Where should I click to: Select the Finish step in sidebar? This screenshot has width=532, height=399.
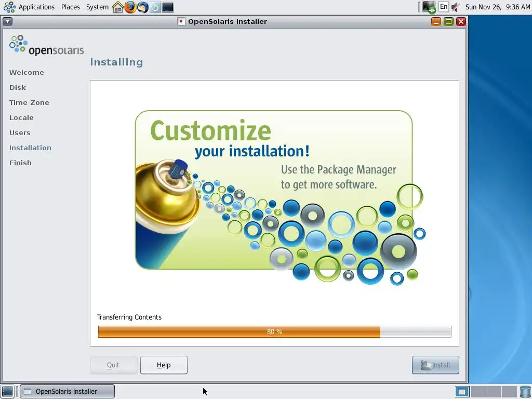(x=20, y=163)
